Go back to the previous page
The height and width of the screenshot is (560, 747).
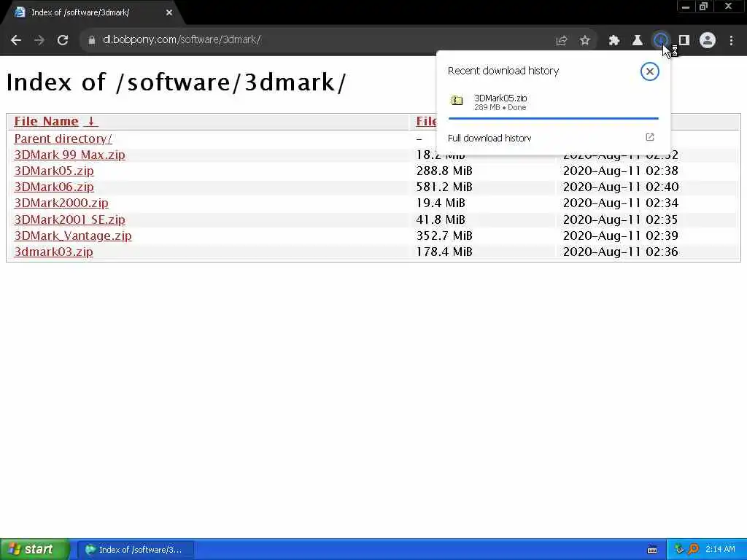coord(16,40)
